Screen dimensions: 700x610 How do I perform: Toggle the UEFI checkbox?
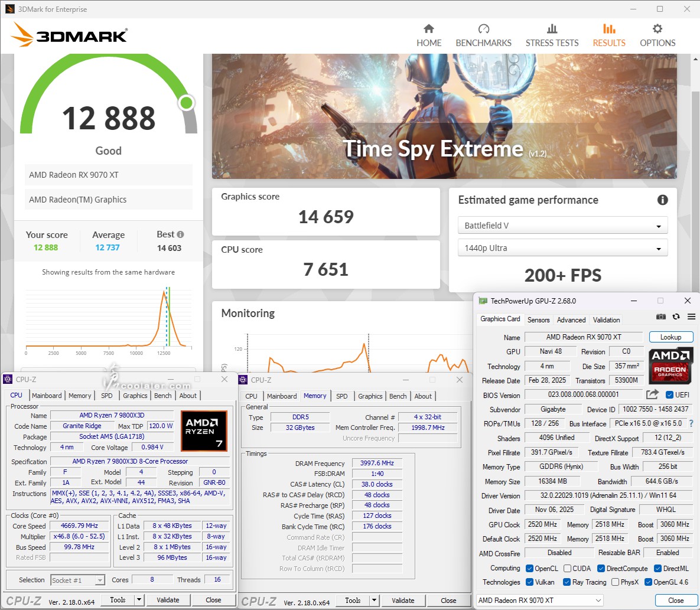coord(669,395)
